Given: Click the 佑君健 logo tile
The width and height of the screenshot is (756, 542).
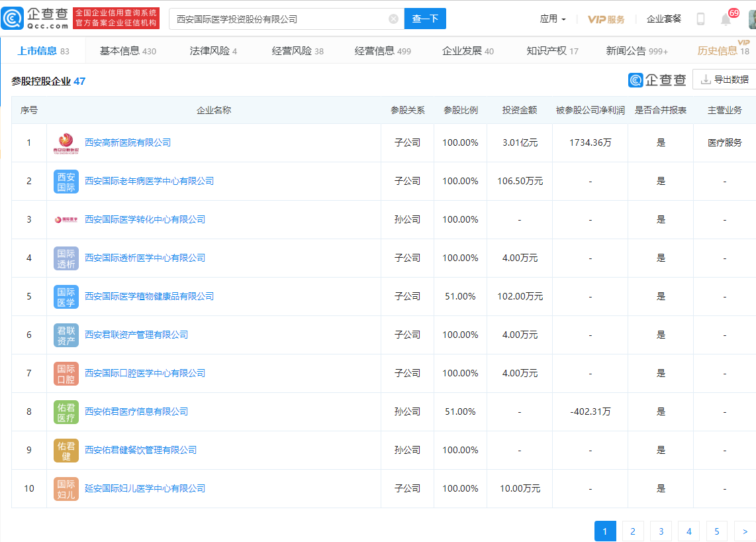Looking at the screenshot, I should point(66,451).
